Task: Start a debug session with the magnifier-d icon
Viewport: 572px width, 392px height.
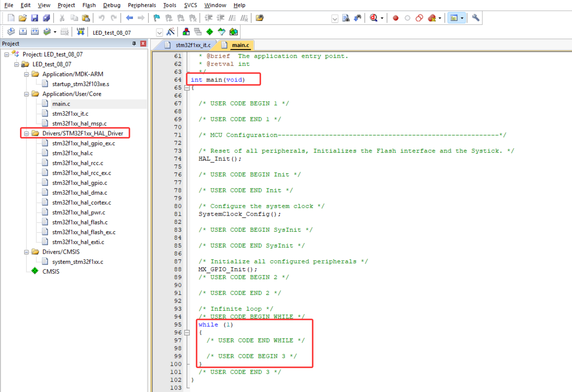Action: click(373, 18)
